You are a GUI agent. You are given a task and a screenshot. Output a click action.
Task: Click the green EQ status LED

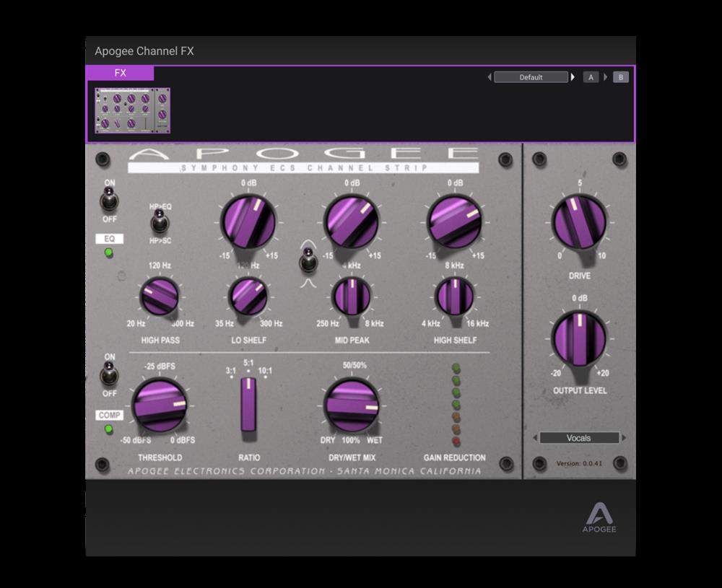coord(109,253)
